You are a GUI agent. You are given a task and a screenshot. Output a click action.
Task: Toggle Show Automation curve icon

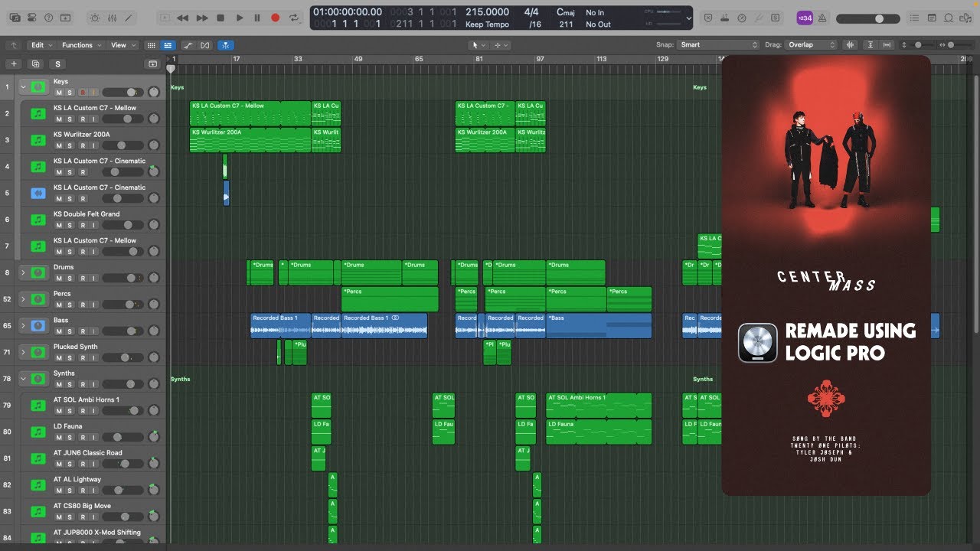[188, 45]
